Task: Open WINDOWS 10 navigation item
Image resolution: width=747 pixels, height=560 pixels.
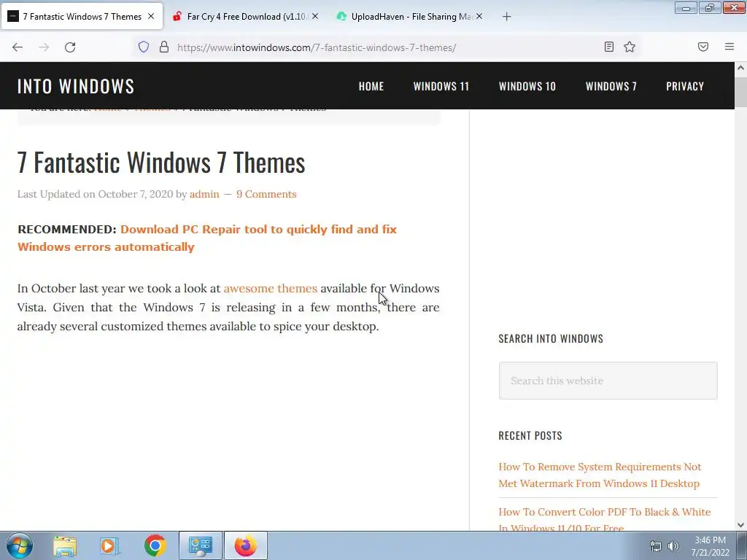Action: point(527,86)
